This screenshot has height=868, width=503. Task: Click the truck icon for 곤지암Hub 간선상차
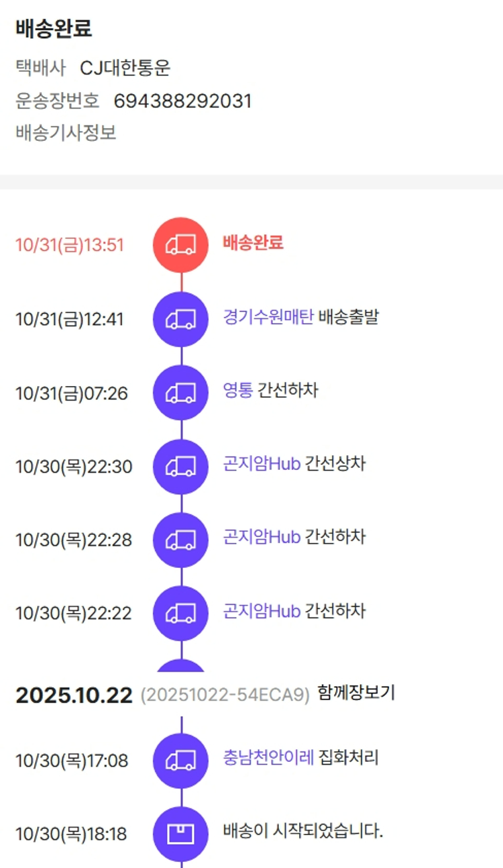pyautogui.click(x=181, y=467)
